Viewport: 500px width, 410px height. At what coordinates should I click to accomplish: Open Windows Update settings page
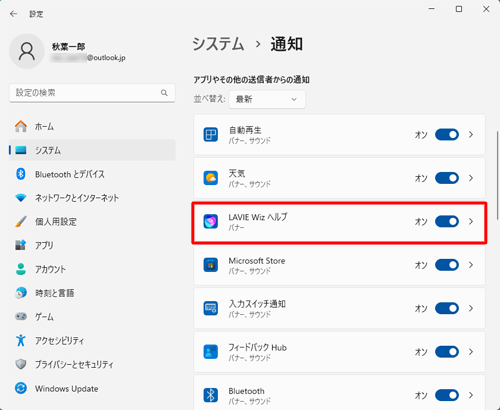[92, 388]
